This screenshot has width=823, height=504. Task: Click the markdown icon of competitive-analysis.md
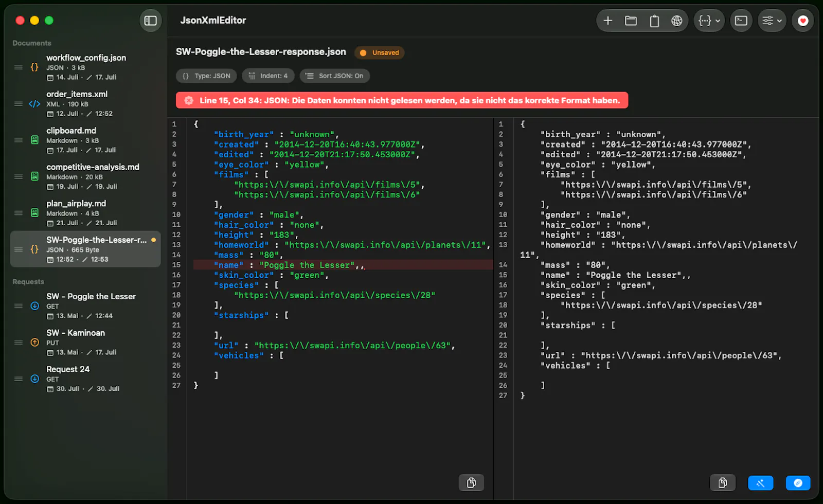(x=34, y=176)
